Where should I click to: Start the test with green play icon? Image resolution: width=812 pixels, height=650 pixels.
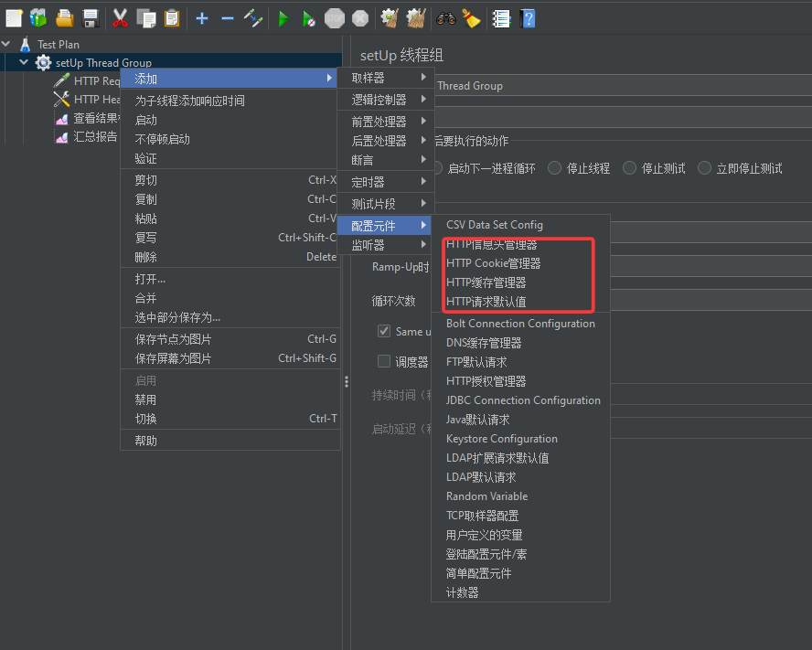click(x=283, y=18)
